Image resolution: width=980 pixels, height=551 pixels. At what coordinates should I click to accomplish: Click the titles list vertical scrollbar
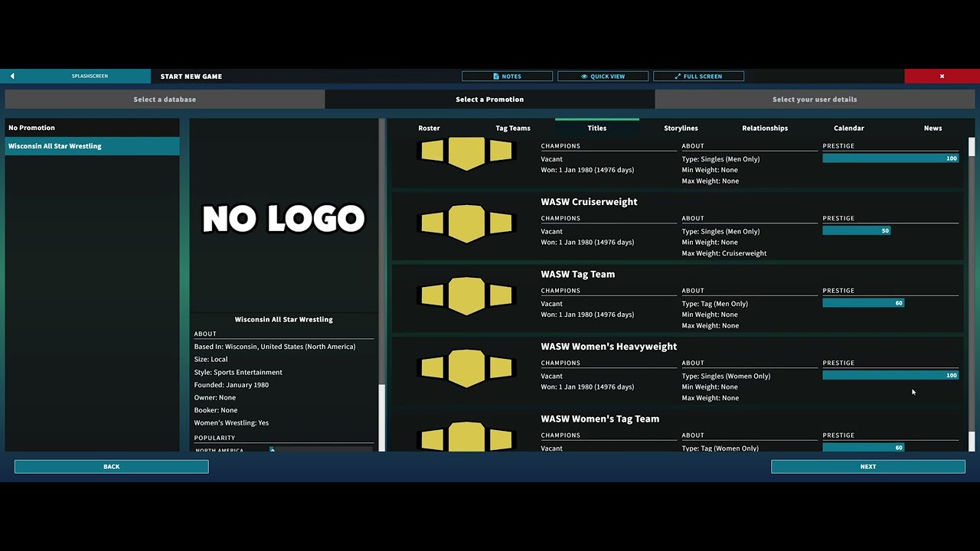click(x=972, y=295)
